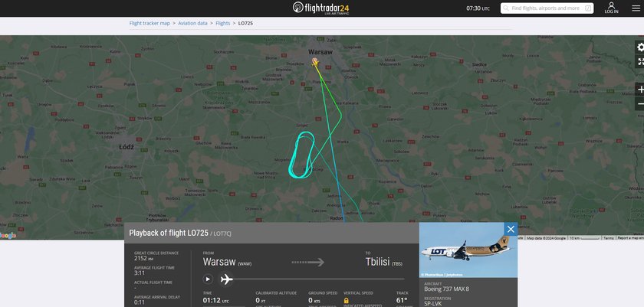This screenshot has width=644, height=307.
Task: Go to Aviation data breadcrumb
Action: (192, 24)
